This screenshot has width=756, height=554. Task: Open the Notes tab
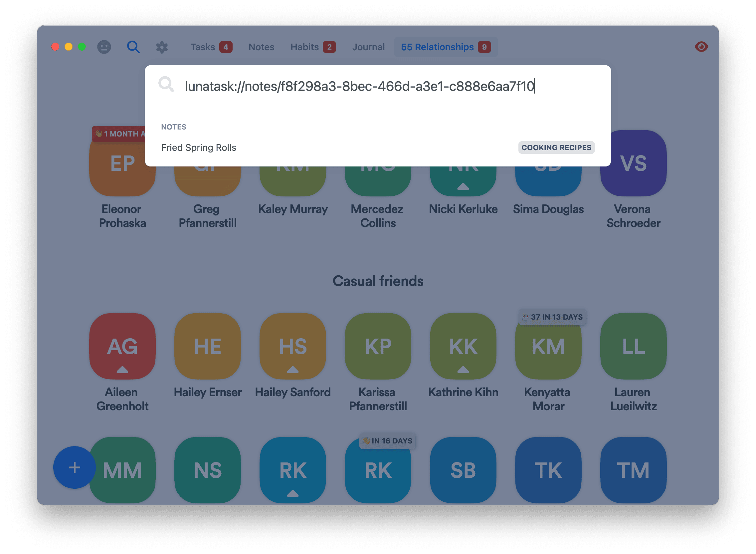click(x=261, y=47)
